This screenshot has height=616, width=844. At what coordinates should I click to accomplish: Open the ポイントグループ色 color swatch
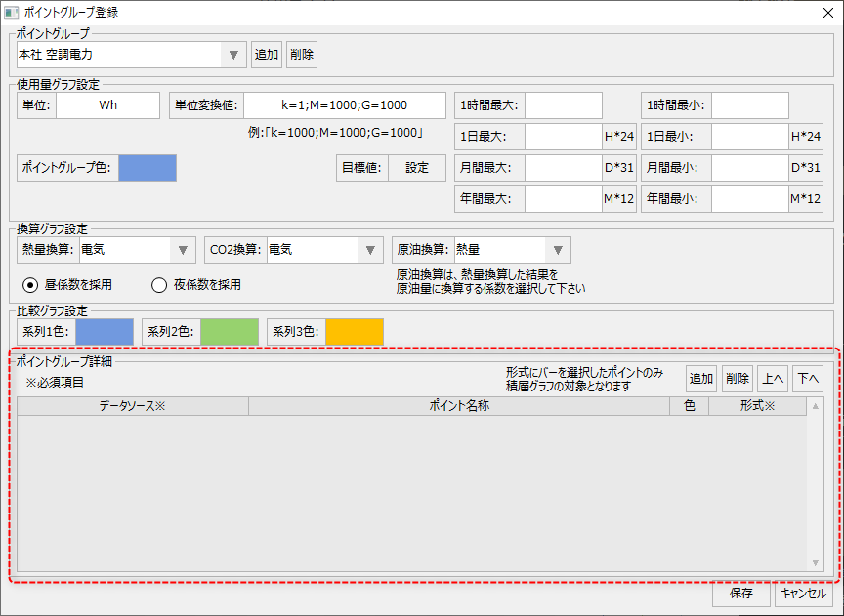coord(147,168)
